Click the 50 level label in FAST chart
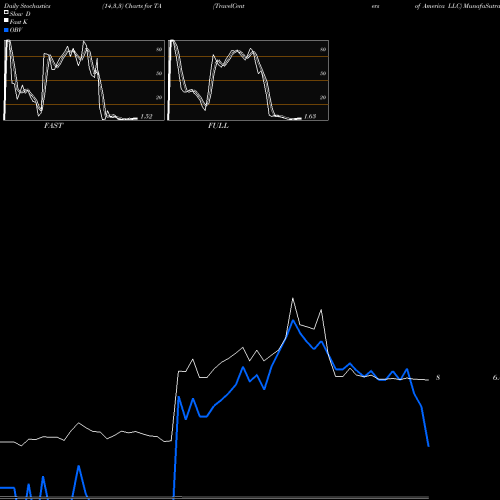 coord(159,73)
